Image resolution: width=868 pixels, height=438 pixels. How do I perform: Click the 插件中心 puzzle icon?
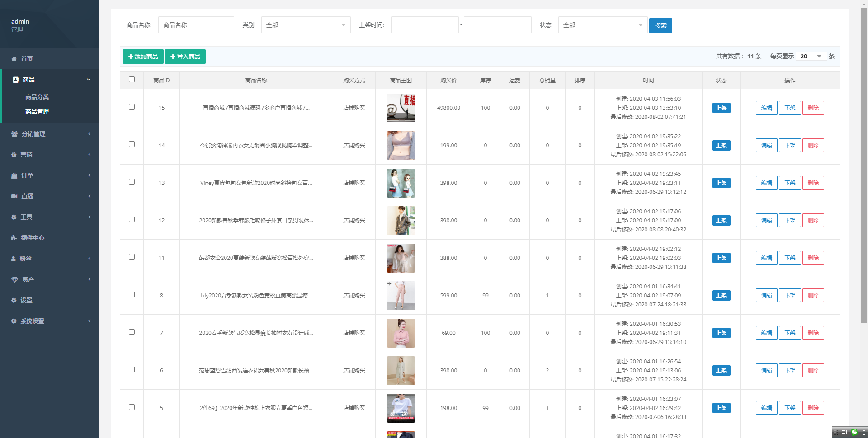tap(14, 238)
